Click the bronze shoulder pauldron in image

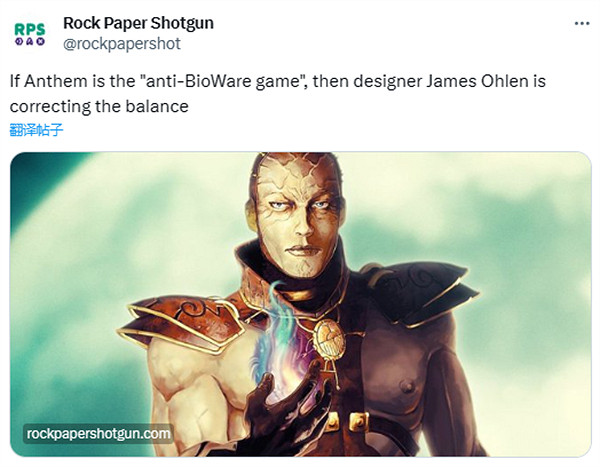[x=184, y=323]
